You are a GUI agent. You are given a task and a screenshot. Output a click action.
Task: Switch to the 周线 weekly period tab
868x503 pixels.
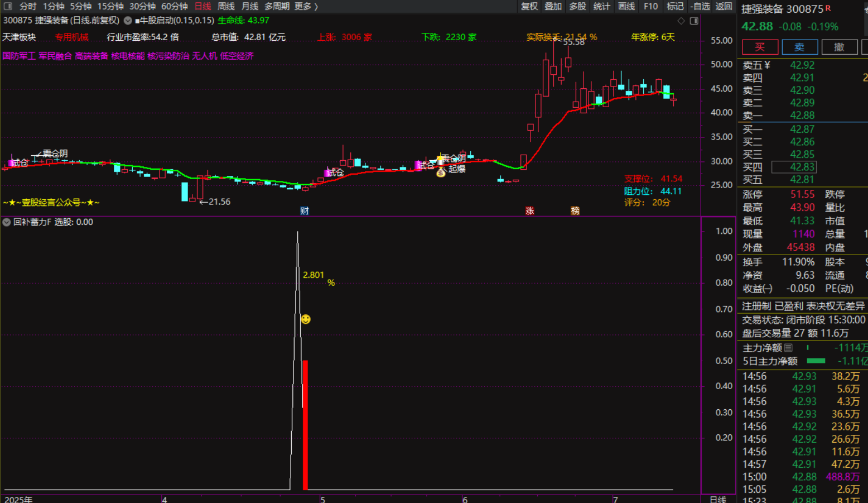click(226, 6)
